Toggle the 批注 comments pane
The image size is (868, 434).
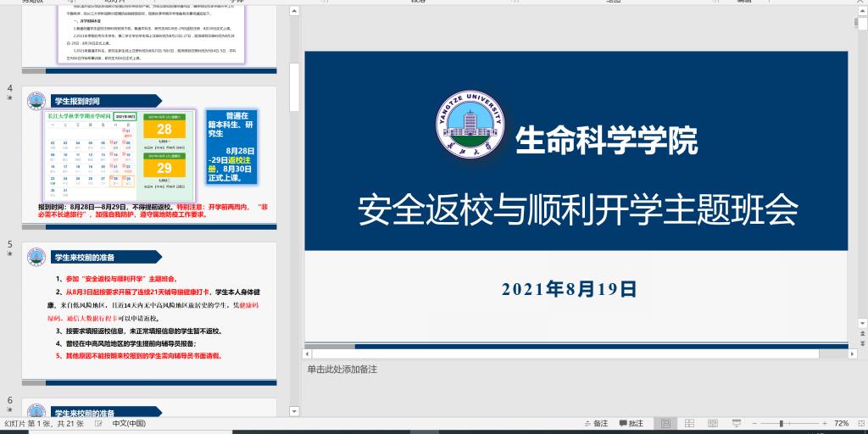632,423
